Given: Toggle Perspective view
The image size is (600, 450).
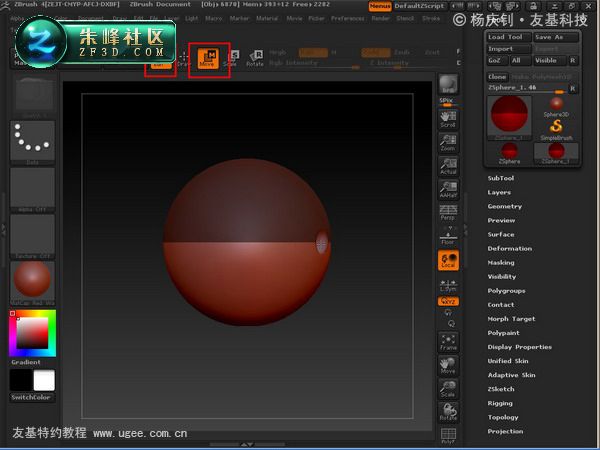Looking at the screenshot, I should tap(448, 212).
